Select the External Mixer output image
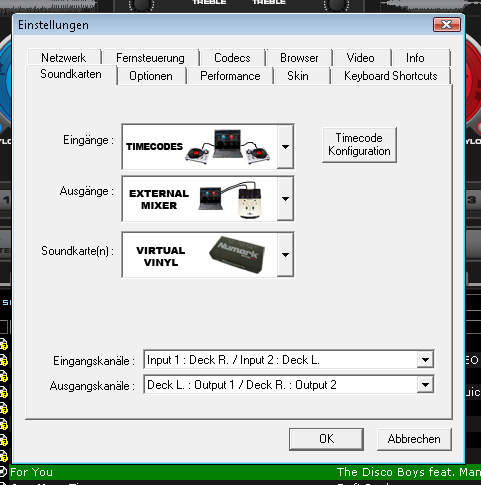The width and height of the screenshot is (481, 485). pos(200,199)
